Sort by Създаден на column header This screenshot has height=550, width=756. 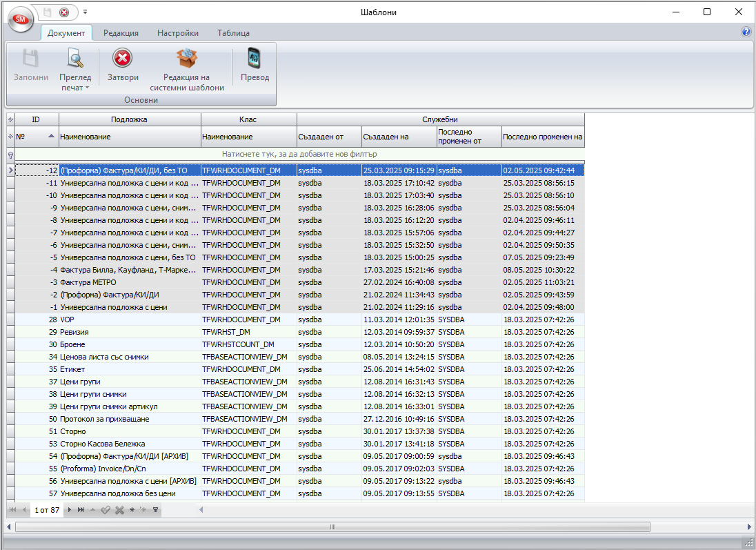point(399,137)
